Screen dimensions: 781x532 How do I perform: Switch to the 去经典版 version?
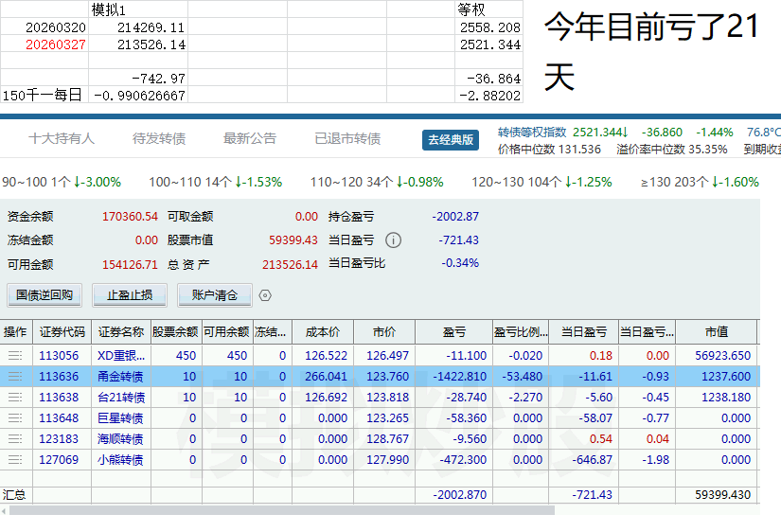(x=450, y=139)
